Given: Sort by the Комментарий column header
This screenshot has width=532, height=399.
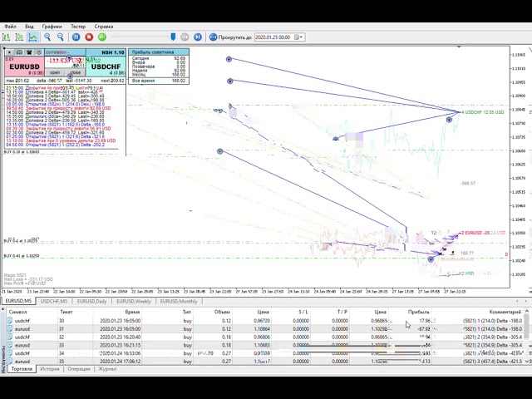Looking at the screenshot, I should (505, 312).
